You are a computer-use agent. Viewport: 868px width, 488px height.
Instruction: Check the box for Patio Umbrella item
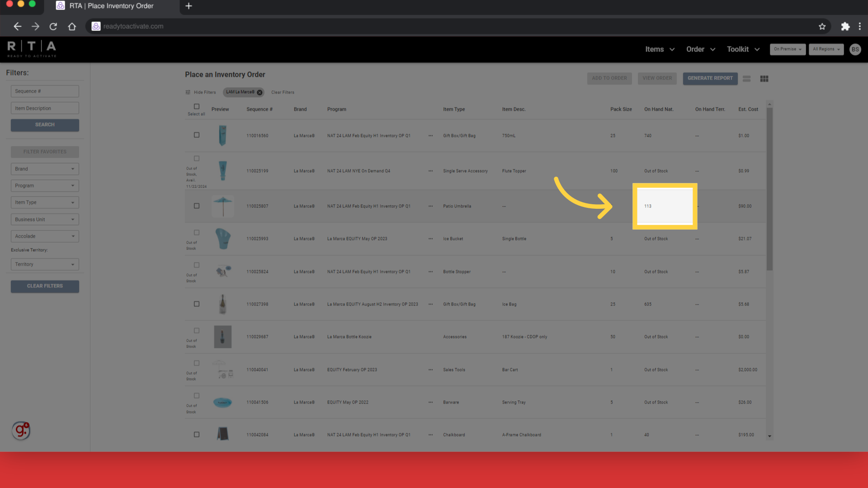click(197, 206)
